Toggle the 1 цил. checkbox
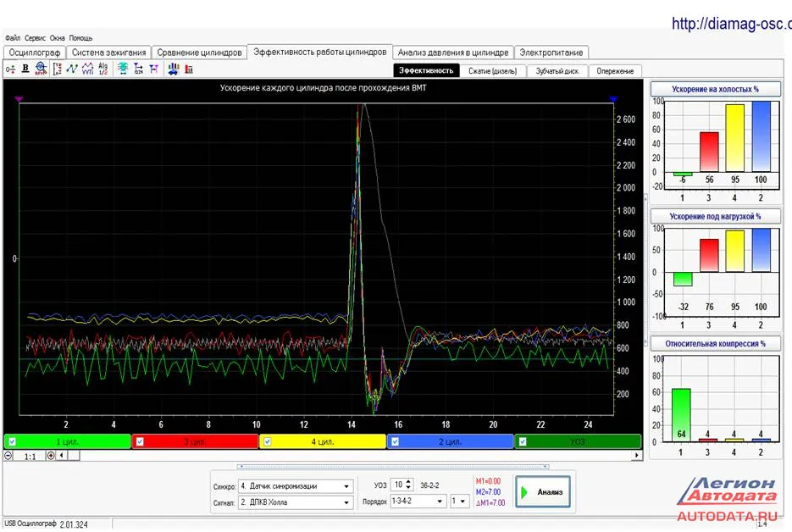Viewport: 792px width, 532px height. (x=13, y=441)
